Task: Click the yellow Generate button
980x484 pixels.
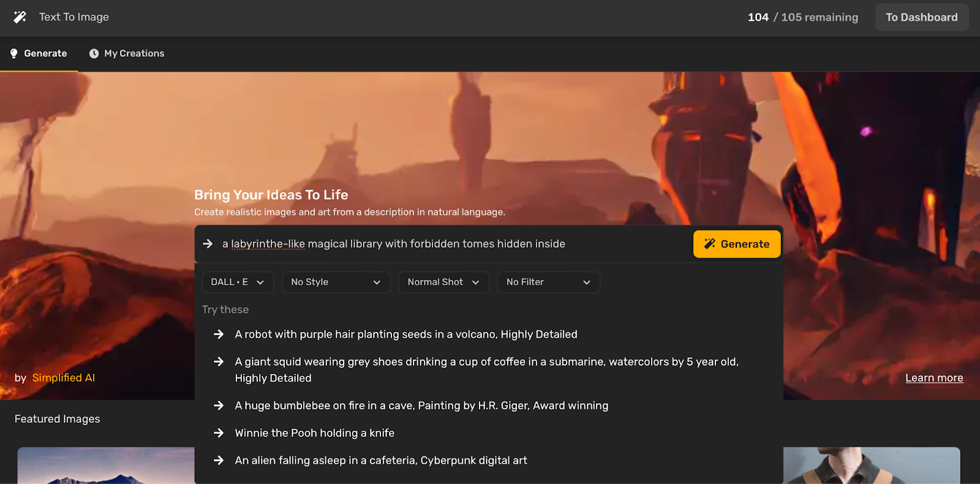Action: pos(737,244)
